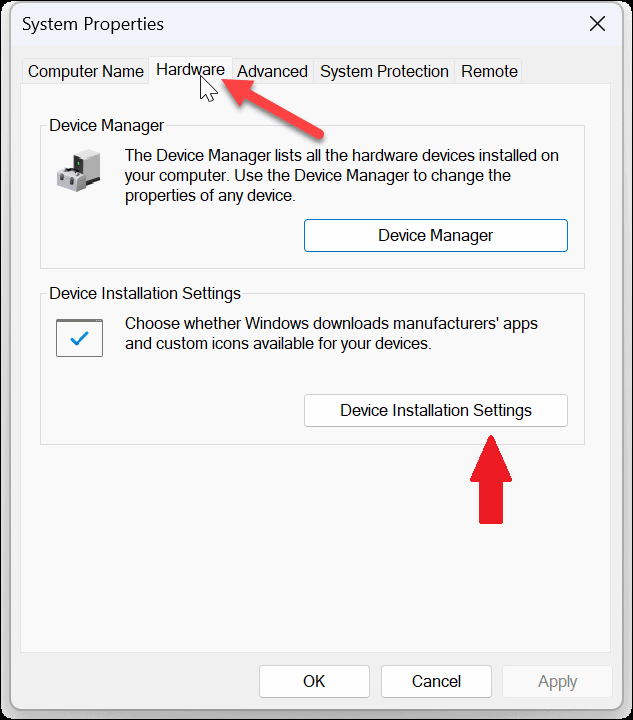Open the Advanced tab

[x=272, y=71]
